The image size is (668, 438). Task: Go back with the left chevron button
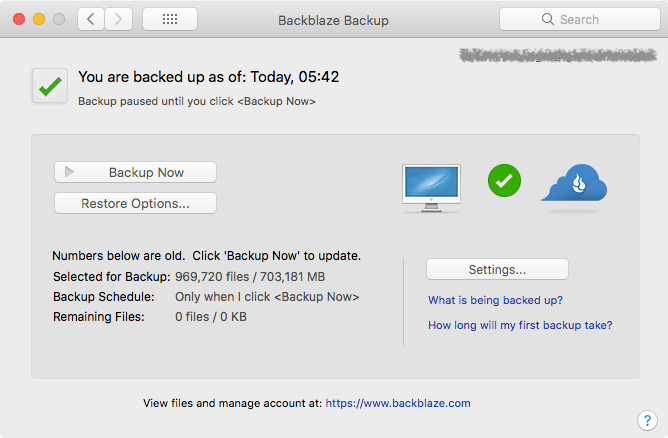[91, 19]
